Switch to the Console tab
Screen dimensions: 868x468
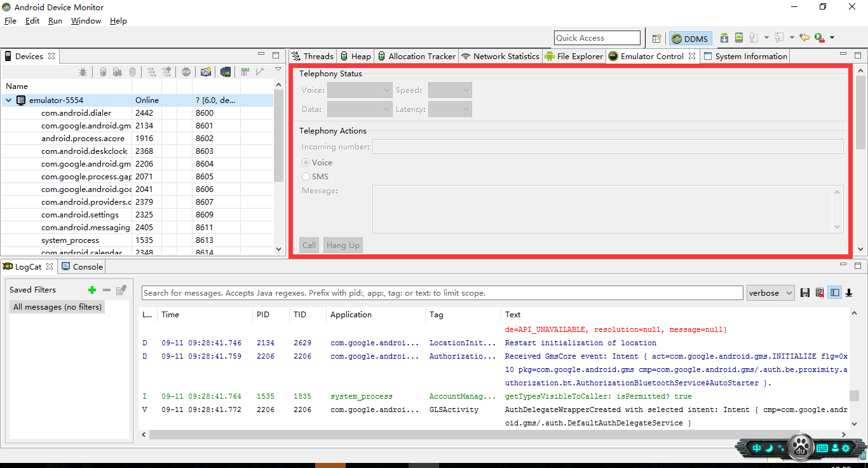(x=82, y=266)
